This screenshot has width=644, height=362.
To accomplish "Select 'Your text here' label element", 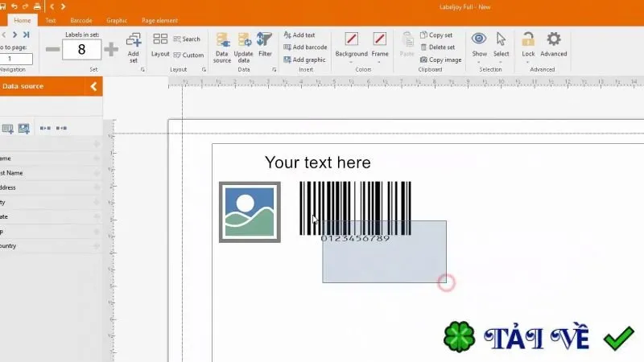I will pos(317,162).
